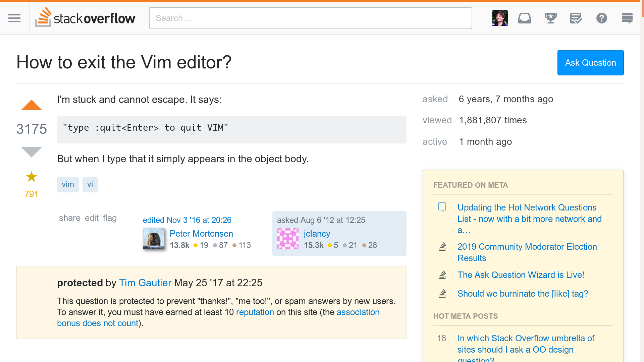Open the vim tag

(68, 184)
